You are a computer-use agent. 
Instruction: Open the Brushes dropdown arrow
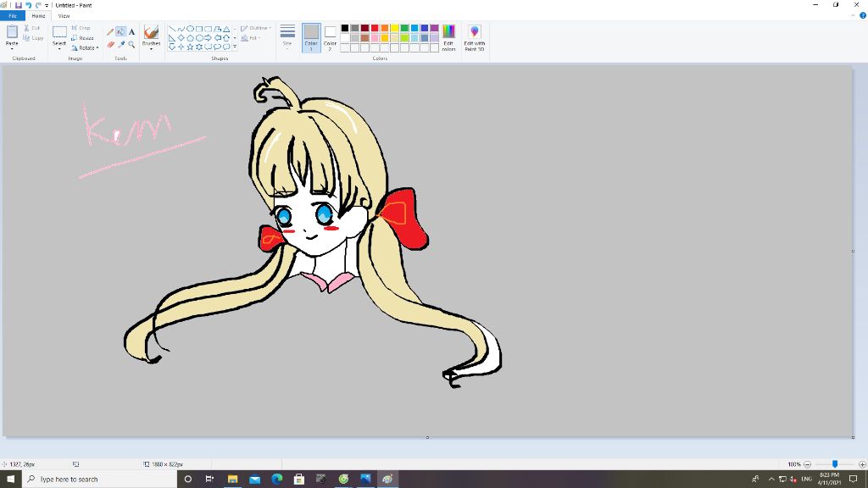[x=151, y=48]
